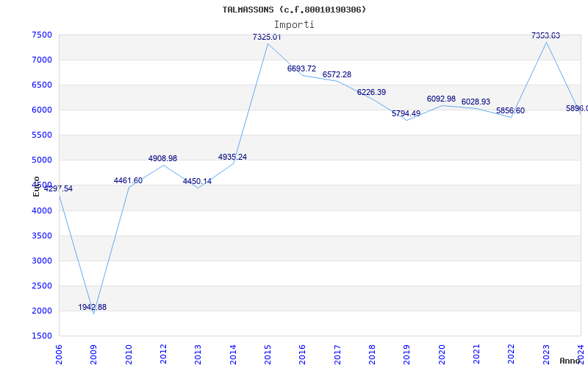The width and height of the screenshot is (588, 368).
Task: Select y-axis tick 4000
Action: [x=42, y=210]
